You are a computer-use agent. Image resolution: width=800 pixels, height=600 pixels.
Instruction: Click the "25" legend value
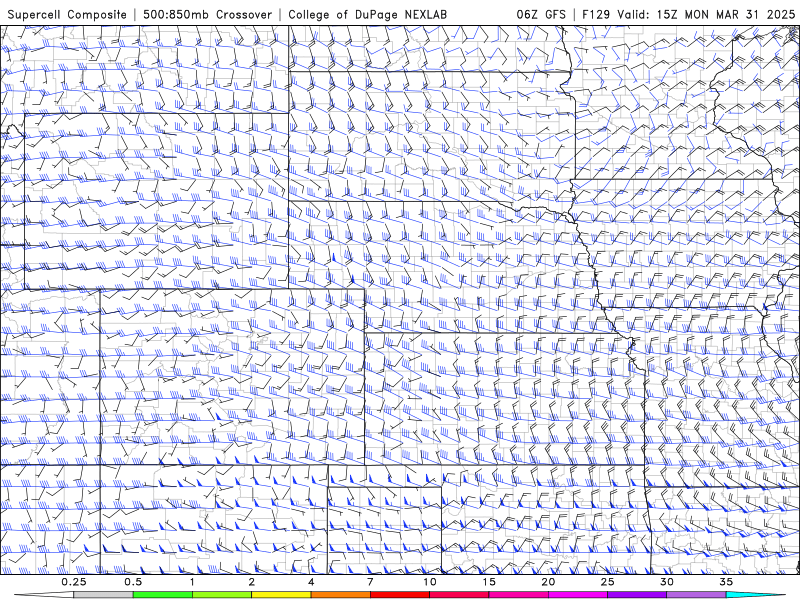pos(607,582)
